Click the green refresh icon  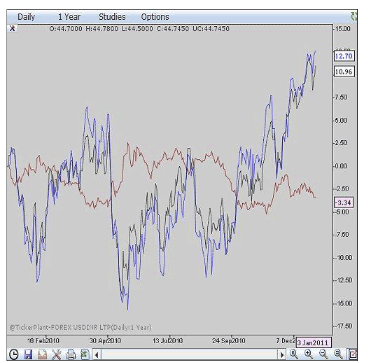[x=354, y=17]
